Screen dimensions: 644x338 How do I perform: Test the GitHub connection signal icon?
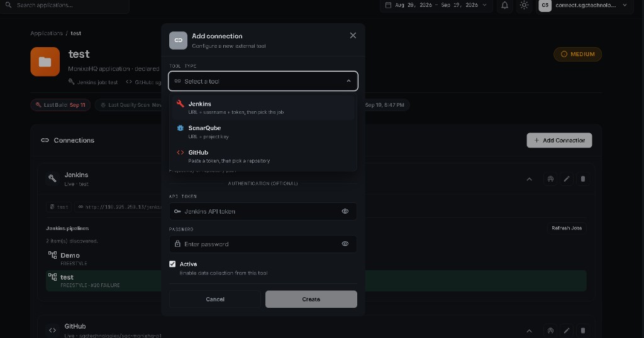coord(550,330)
